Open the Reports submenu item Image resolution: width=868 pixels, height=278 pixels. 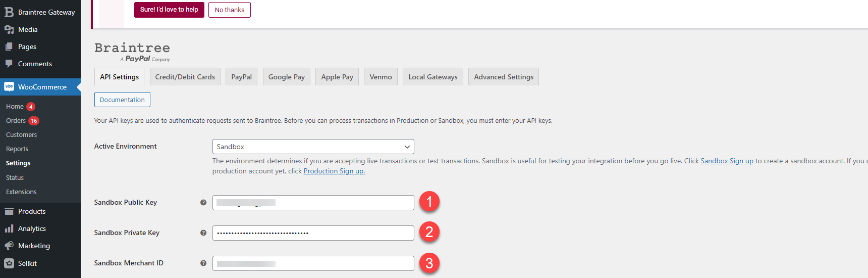[17, 149]
